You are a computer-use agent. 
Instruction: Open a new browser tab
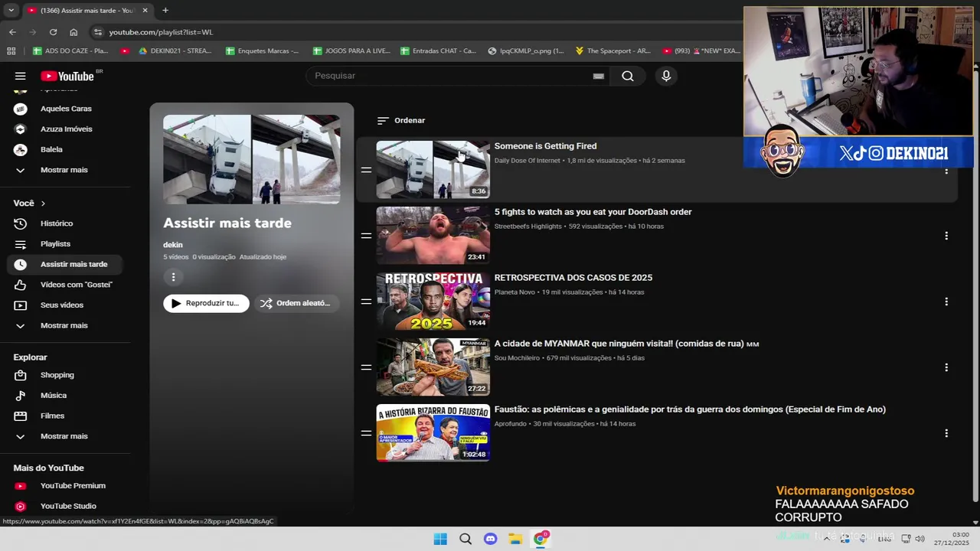click(x=165, y=10)
